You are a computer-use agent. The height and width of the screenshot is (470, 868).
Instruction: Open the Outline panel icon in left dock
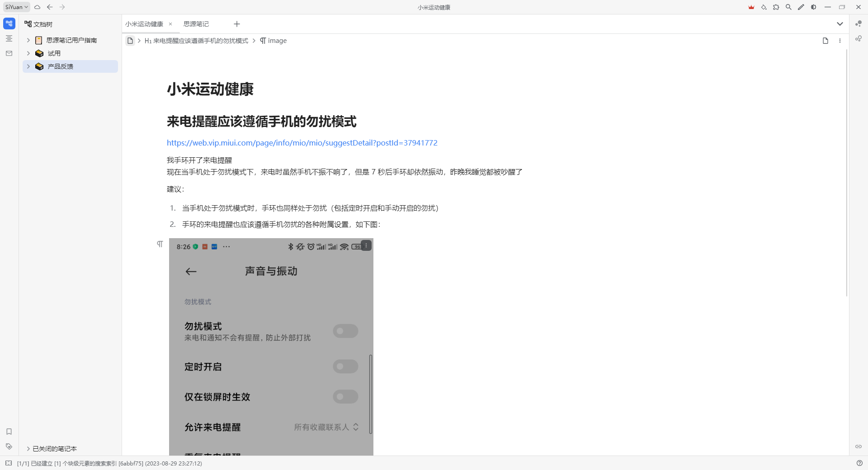point(9,38)
